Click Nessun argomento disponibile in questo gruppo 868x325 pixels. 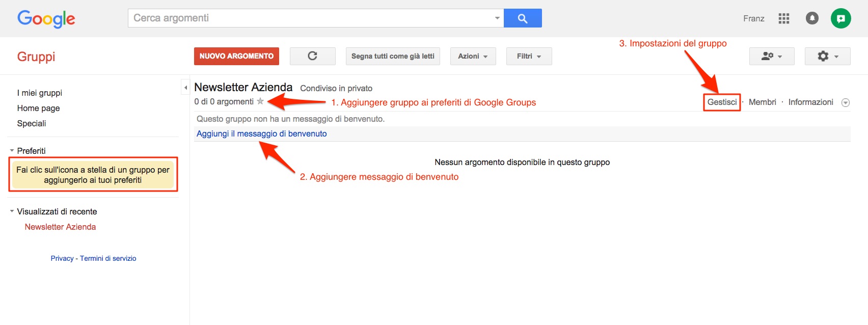pyautogui.click(x=522, y=162)
